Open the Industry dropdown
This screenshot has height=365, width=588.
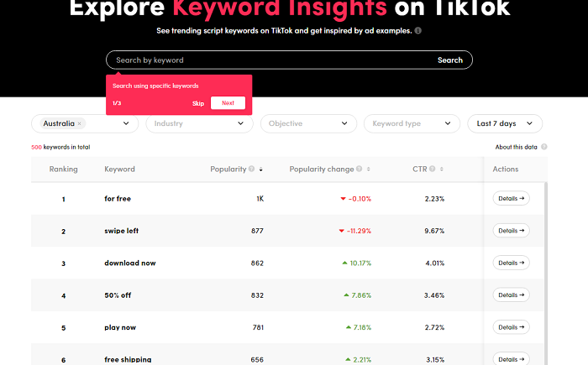200,123
